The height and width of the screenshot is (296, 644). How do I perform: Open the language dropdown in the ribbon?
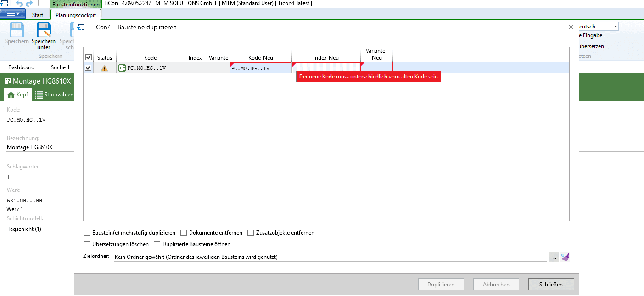(x=616, y=27)
